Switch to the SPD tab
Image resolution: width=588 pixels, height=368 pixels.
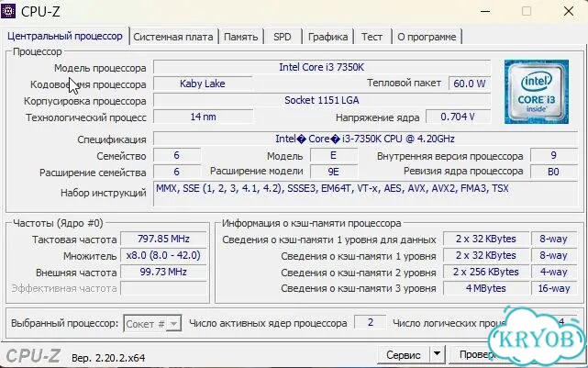[x=282, y=37]
